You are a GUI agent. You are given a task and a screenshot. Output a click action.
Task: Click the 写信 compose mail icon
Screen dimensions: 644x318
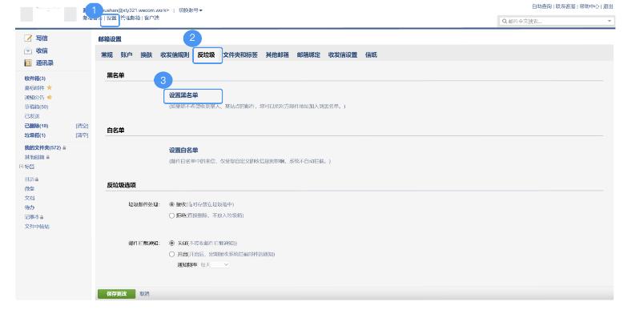coord(28,38)
